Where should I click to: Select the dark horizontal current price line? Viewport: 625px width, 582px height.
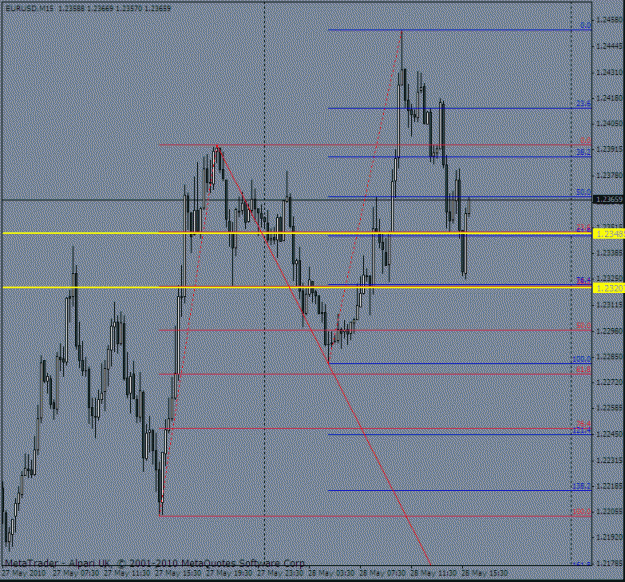[x=297, y=199]
